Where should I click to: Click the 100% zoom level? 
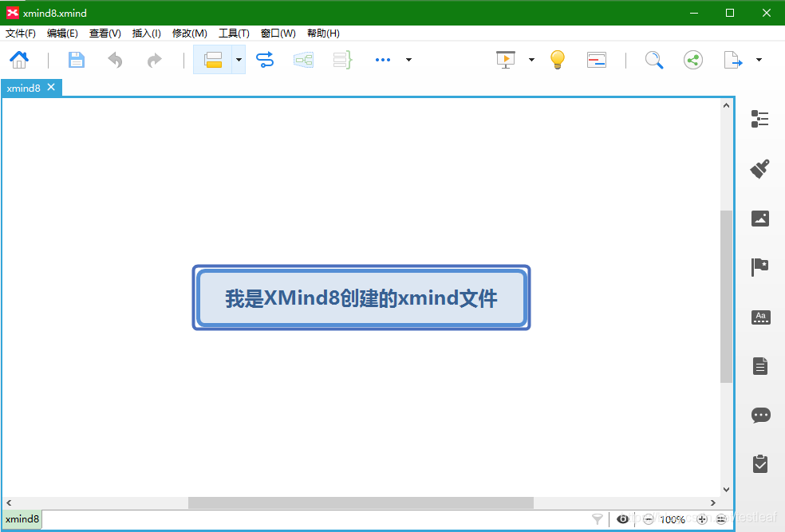(x=673, y=519)
